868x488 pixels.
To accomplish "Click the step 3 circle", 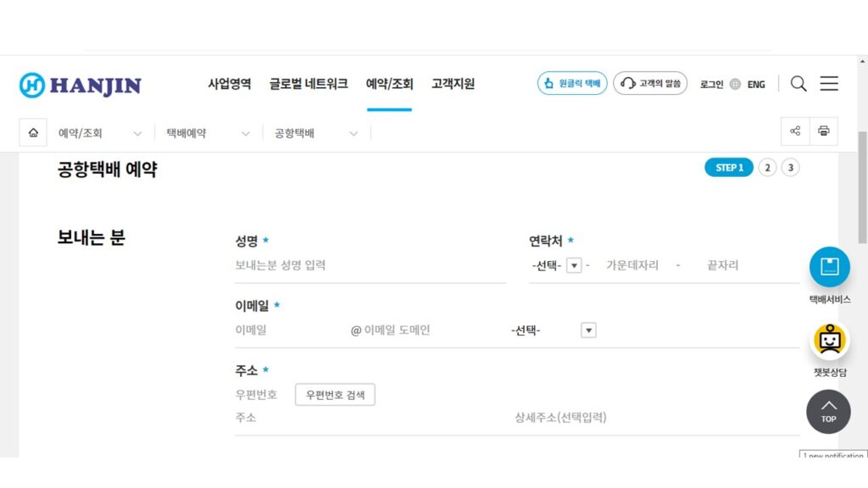I will point(791,168).
